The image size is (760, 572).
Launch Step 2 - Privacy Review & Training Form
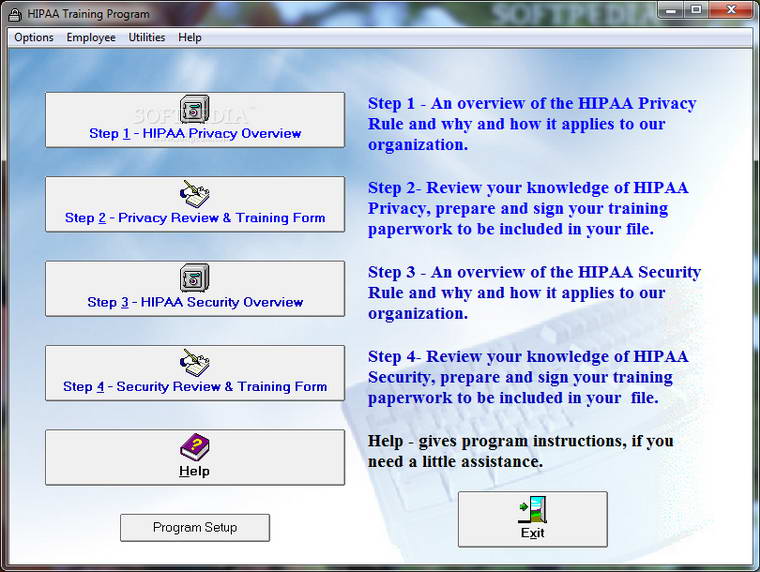pos(195,204)
